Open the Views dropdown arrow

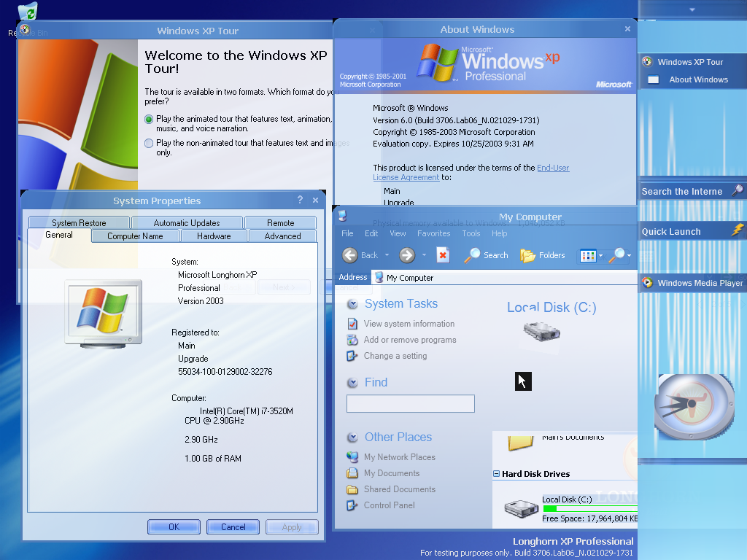click(x=601, y=256)
